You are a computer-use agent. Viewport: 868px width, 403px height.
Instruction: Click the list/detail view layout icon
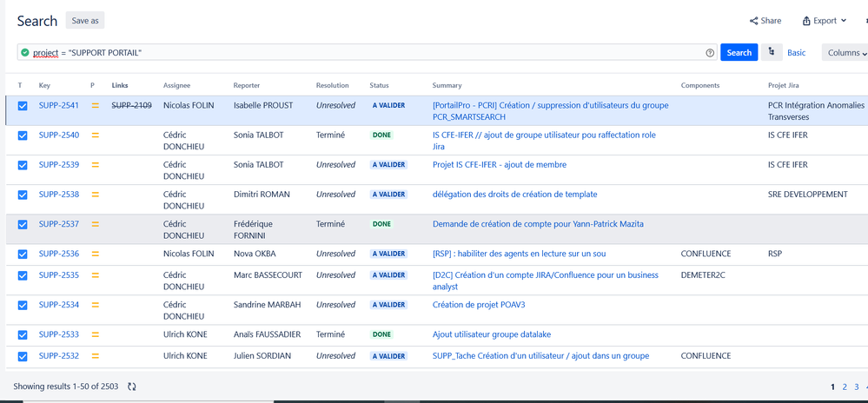772,53
